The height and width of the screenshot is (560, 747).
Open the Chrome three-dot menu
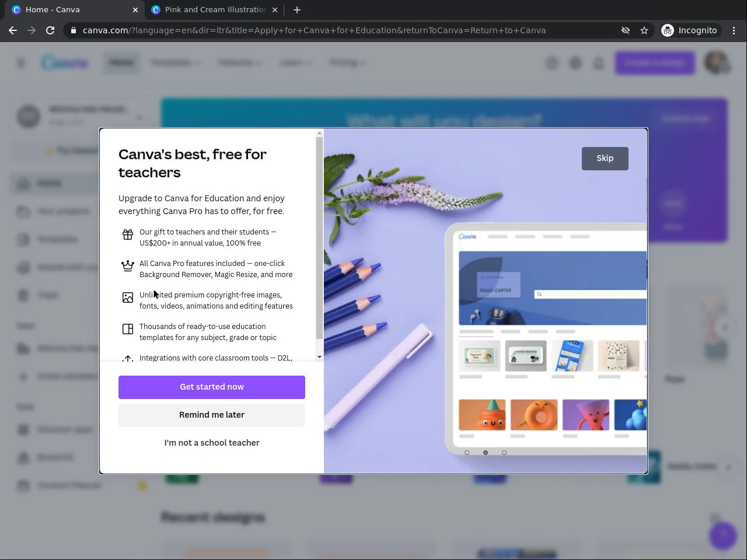pos(734,30)
